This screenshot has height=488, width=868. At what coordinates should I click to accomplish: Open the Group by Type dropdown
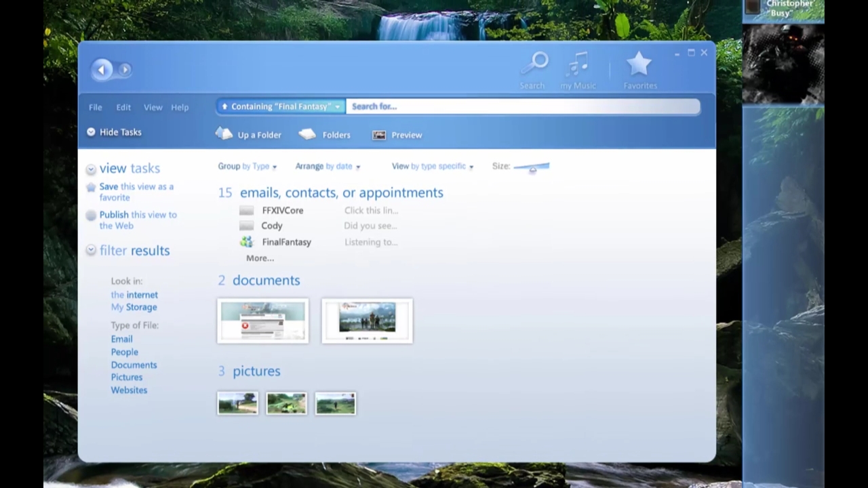pos(248,166)
